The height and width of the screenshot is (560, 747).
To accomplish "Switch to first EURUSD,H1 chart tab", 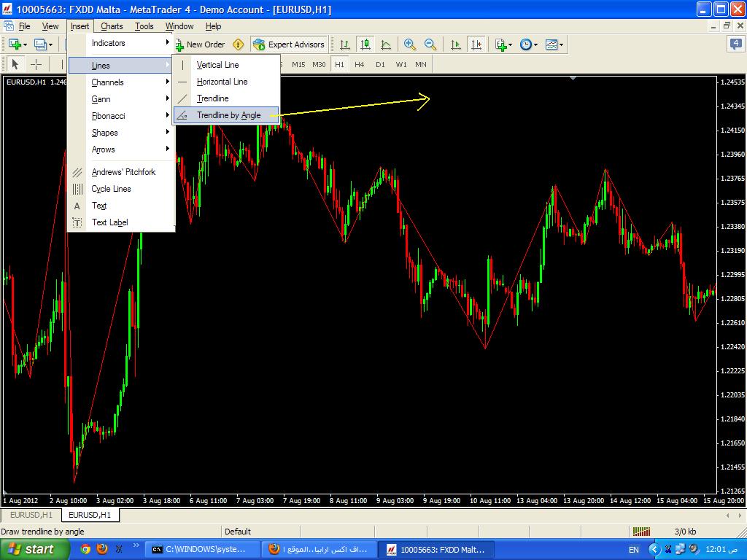I will (x=31, y=515).
